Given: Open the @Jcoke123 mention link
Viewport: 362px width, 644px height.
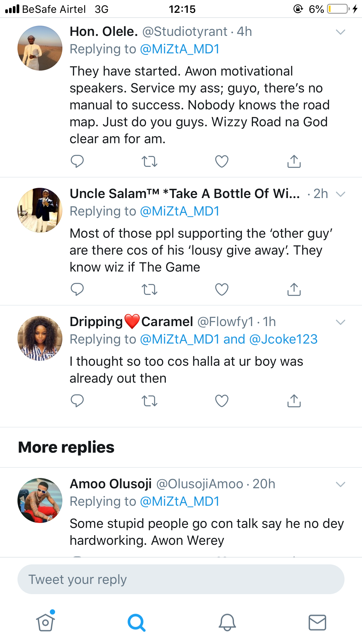Looking at the screenshot, I should point(283,339).
